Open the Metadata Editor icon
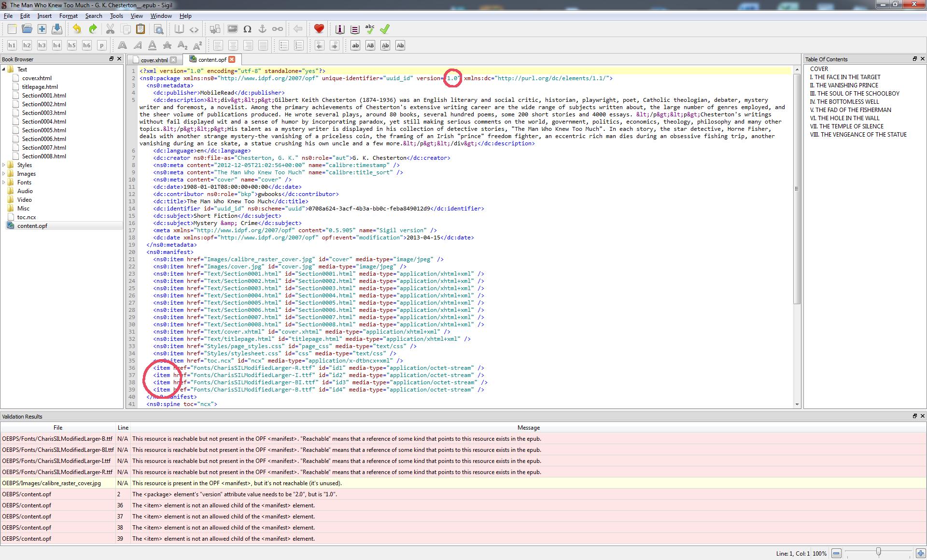927x560 pixels. 340,29
